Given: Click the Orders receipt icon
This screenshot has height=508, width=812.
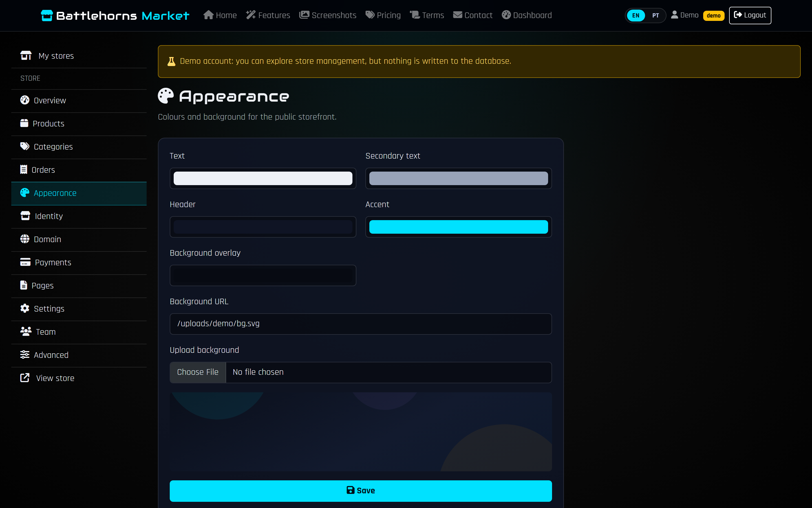Looking at the screenshot, I should click(x=23, y=170).
